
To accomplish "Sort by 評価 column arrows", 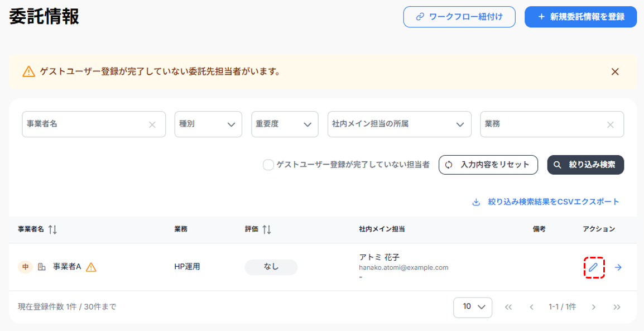I will 267,229.
